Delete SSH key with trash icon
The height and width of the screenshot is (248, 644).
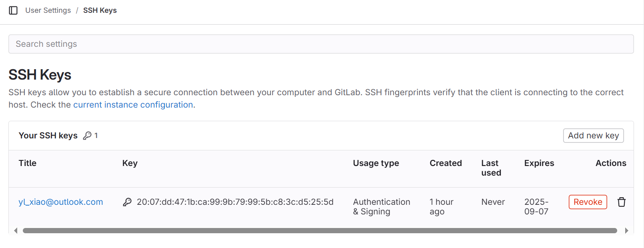click(x=621, y=202)
